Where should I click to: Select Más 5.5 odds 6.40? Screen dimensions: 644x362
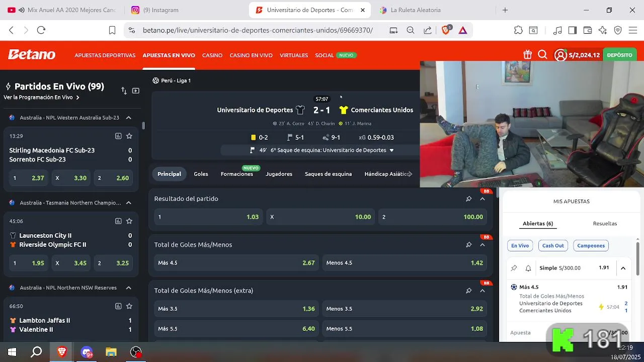tap(236, 329)
